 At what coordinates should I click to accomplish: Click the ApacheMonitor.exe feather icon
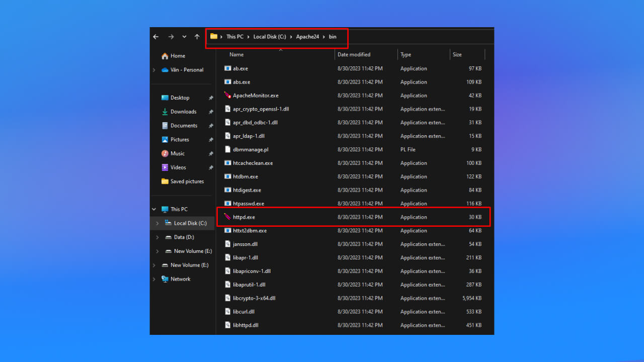pyautogui.click(x=227, y=96)
